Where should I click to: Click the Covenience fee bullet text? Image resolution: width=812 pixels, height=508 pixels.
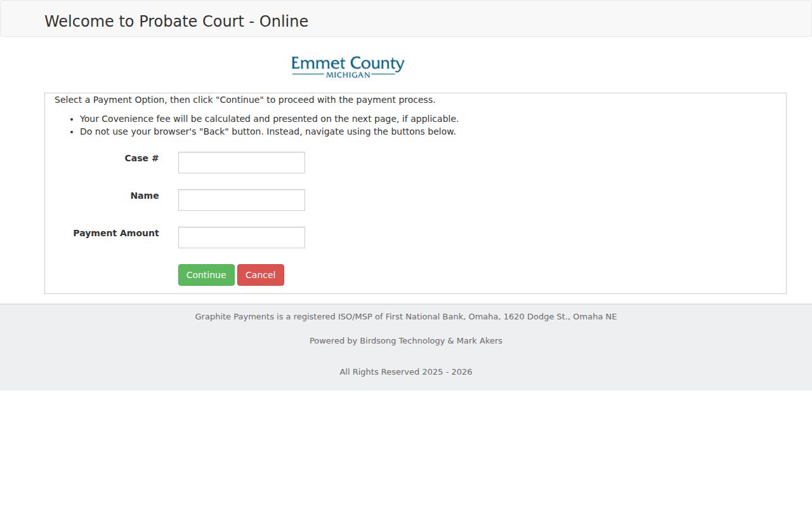(269, 119)
